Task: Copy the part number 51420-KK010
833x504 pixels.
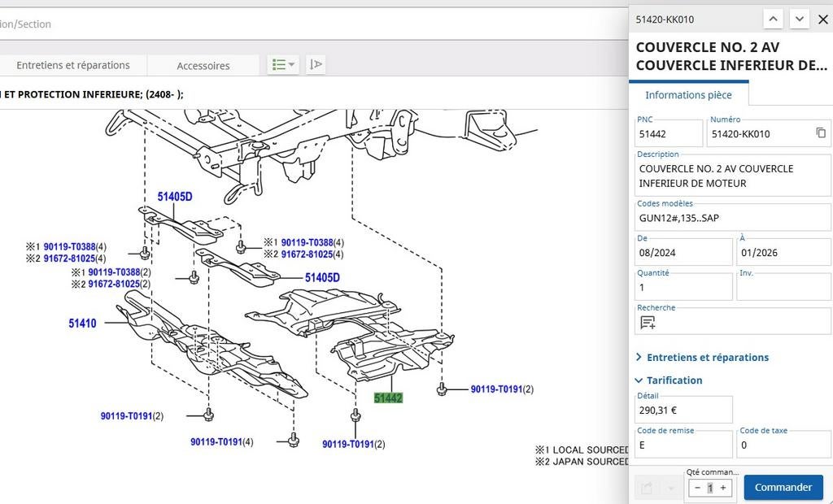Action: (821, 133)
